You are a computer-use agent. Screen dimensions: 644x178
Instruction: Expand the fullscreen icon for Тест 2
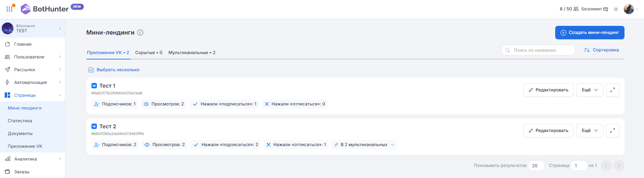point(612,131)
